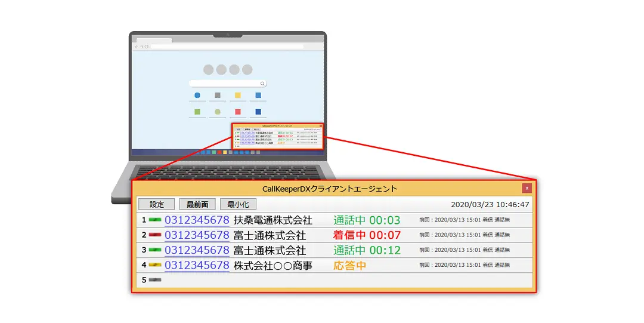Open the blue circle shortcut in the browser

[197, 96]
